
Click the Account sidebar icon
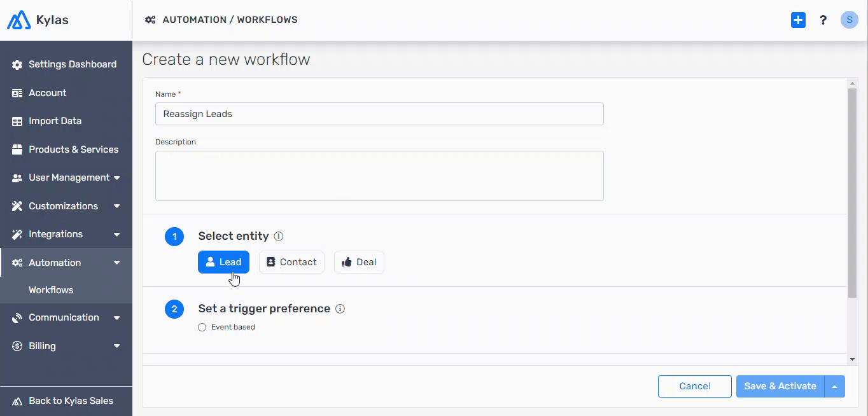tap(17, 93)
